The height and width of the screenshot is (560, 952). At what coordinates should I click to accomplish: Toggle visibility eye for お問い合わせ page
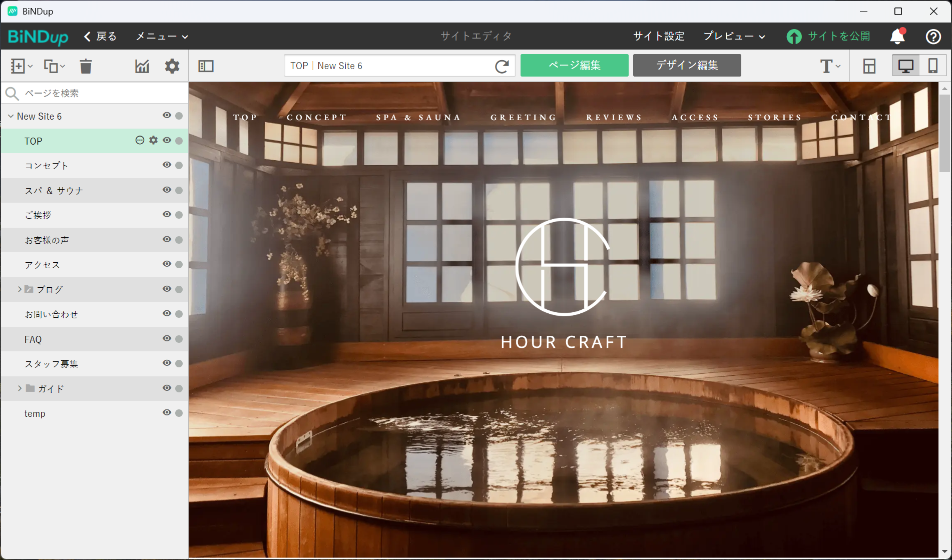tap(167, 314)
